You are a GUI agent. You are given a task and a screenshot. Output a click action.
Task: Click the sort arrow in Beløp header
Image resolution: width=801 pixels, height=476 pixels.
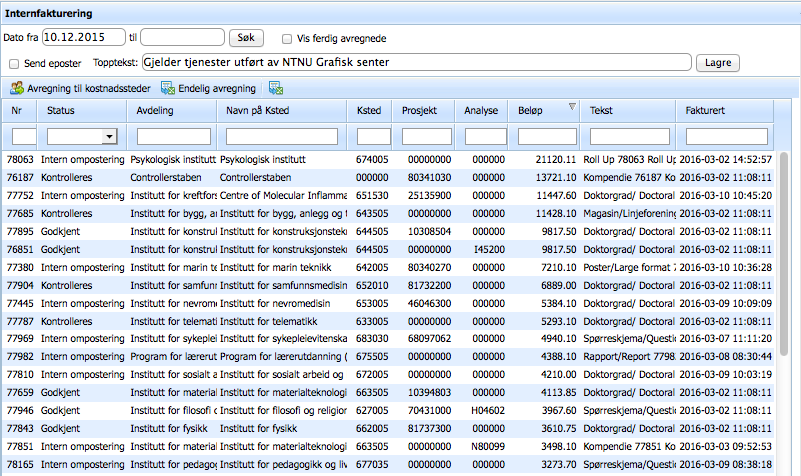[571, 107]
